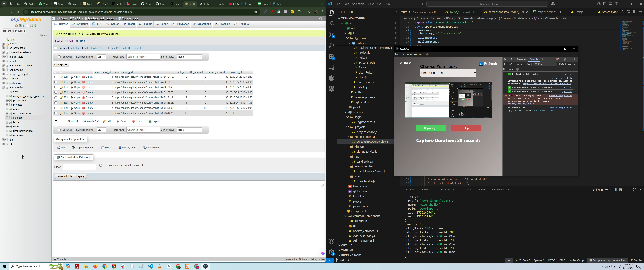Toggle the "Check all" checkbox
The height and width of the screenshot is (270, 644).
coord(65,121)
